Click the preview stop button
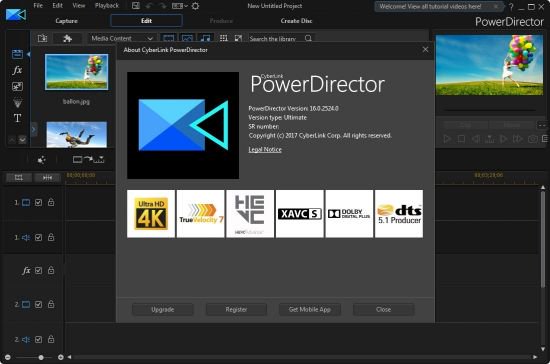 [x=461, y=139]
